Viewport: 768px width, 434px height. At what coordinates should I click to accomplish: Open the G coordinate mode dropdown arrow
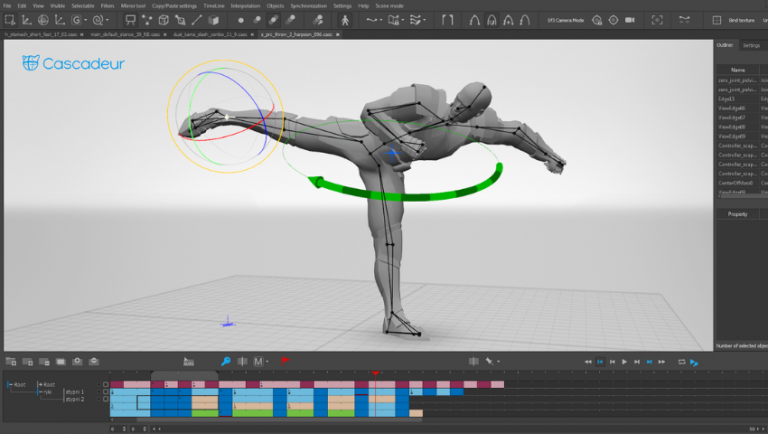[85, 20]
